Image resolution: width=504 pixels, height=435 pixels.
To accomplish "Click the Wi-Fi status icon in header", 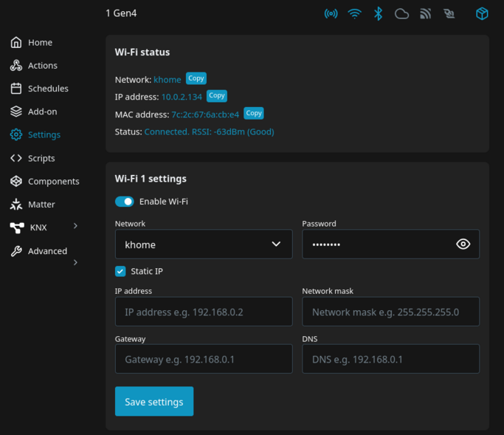I will tap(354, 14).
